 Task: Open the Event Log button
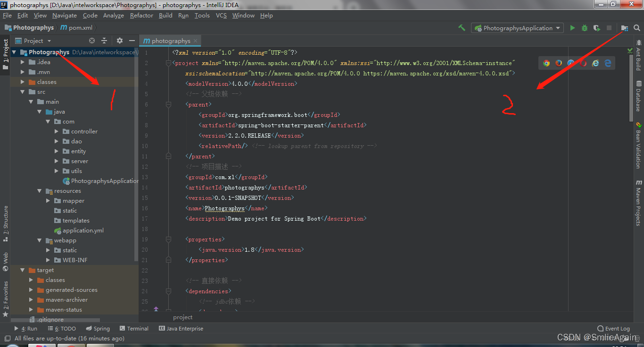[613, 329]
